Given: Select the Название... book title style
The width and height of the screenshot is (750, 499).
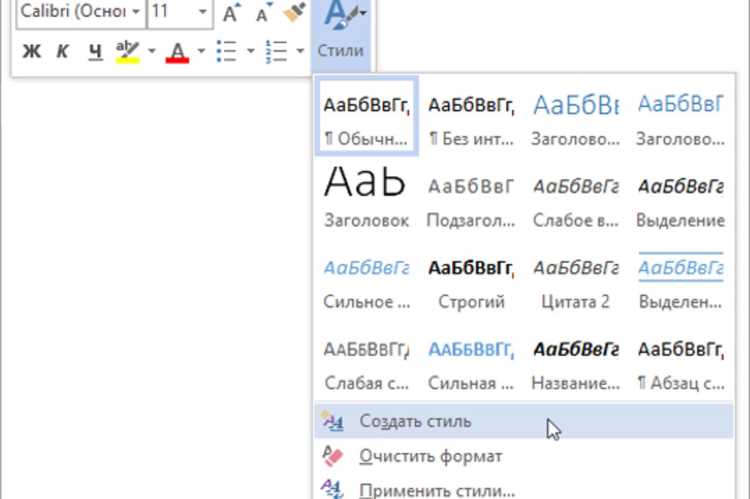Looking at the screenshot, I should click(x=576, y=362).
